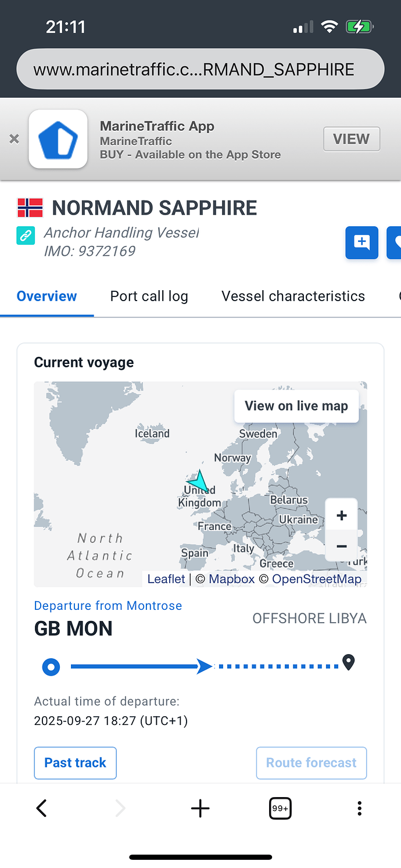Close the MarineTraffic app banner
The height and width of the screenshot is (868, 401).
15,139
